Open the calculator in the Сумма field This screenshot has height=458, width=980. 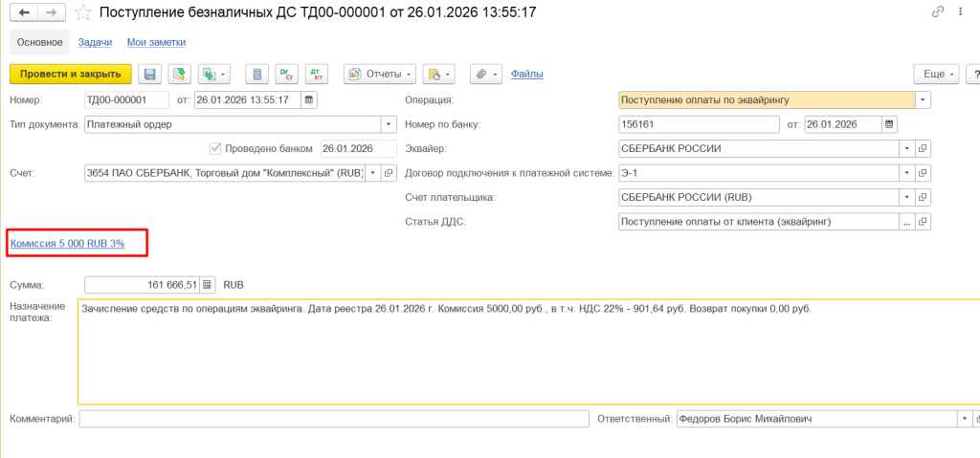point(207,285)
